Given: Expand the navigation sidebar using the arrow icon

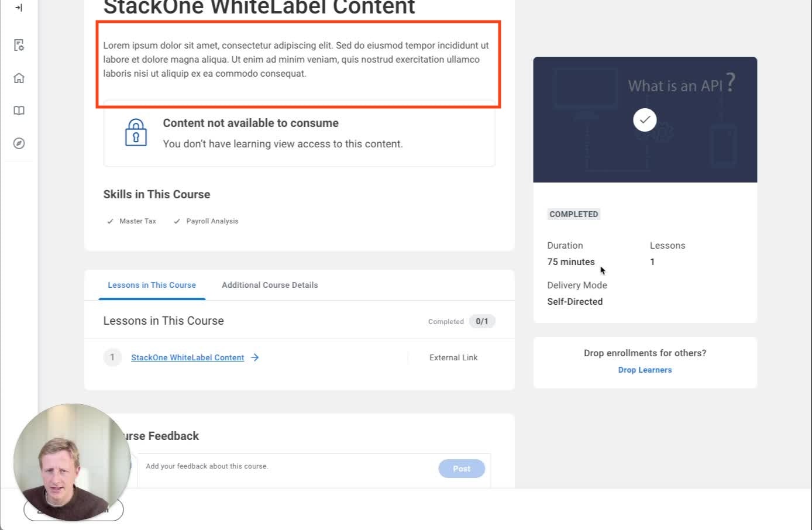Looking at the screenshot, I should click(19, 8).
